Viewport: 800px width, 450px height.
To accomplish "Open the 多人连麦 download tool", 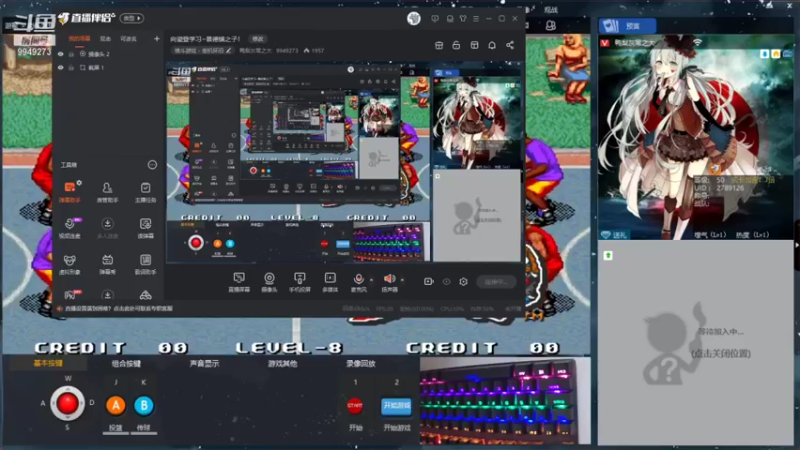I will pos(107,228).
